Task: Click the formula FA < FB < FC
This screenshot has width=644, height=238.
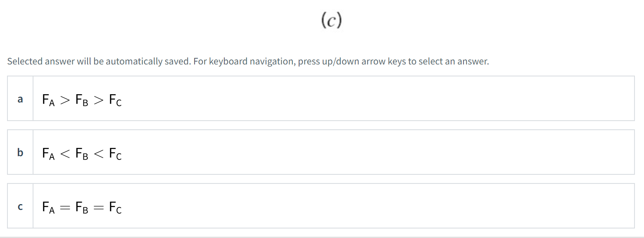Action: (81, 153)
